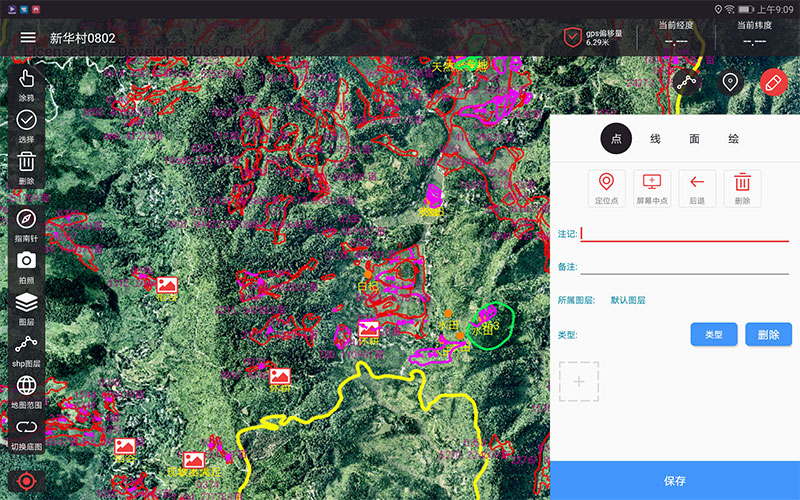Activate the 选择 checkmark tool
This screenshot has height=500, width=800.
pyautogui.click(x=26, y=126)
